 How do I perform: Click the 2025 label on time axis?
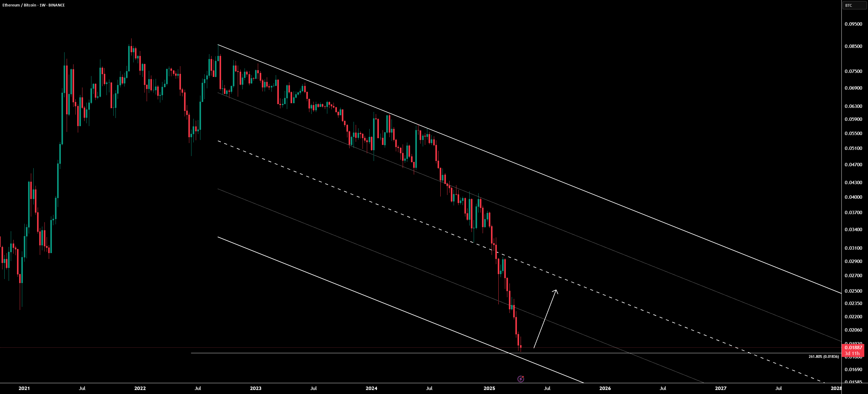(x=489, y=388)
